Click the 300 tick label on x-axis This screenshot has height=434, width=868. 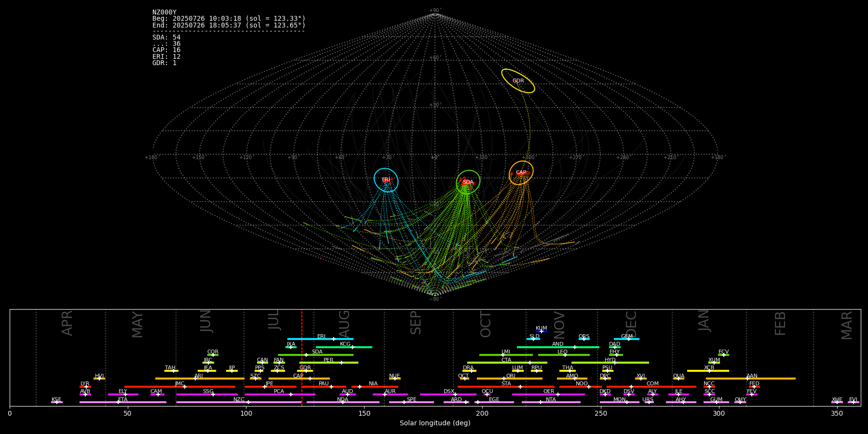719,413
